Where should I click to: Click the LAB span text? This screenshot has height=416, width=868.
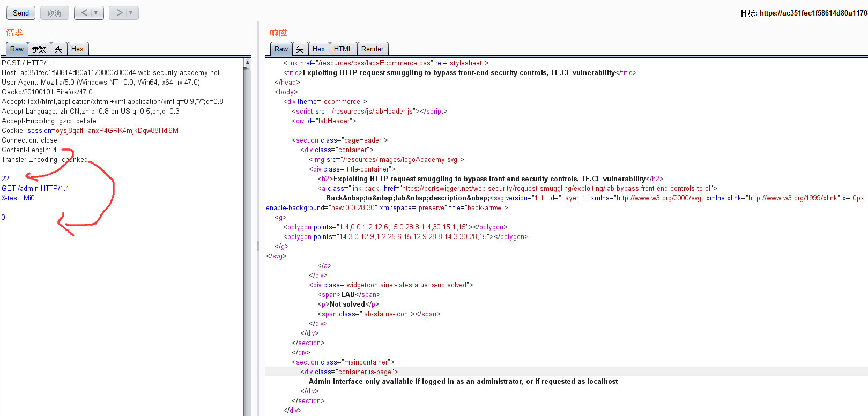[x=348, y=294]
